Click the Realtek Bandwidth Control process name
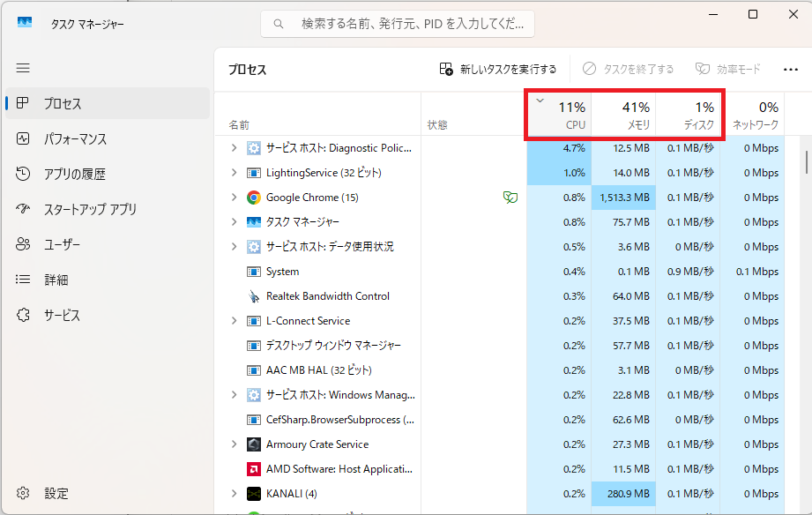 [328, 296]
